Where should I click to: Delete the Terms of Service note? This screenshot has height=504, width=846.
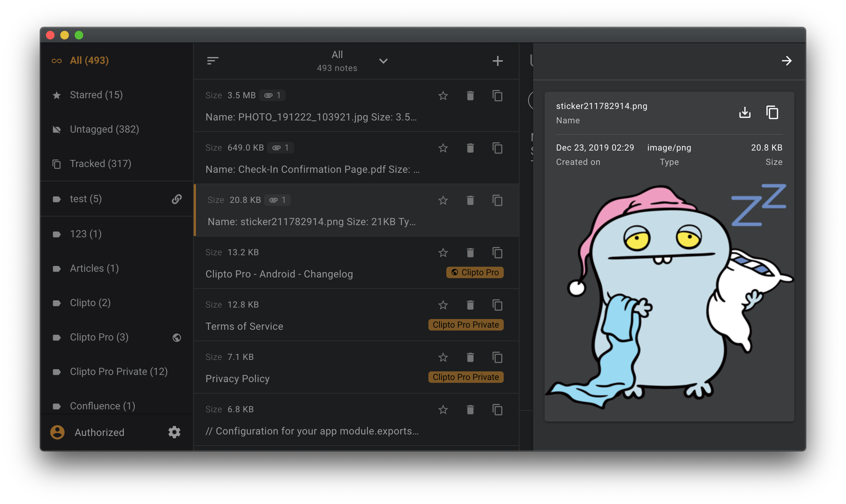pos(470,305)
